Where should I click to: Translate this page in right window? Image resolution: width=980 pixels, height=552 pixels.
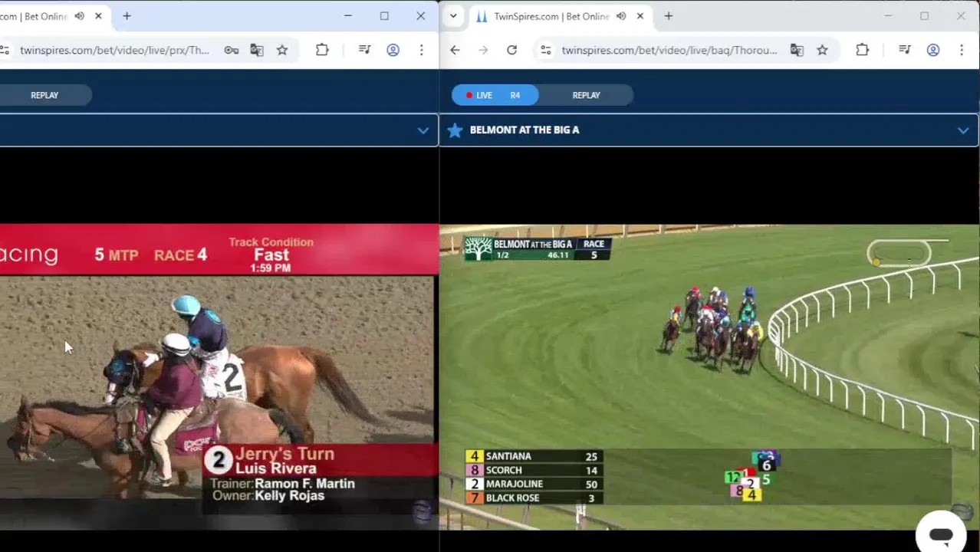(797, 51)
